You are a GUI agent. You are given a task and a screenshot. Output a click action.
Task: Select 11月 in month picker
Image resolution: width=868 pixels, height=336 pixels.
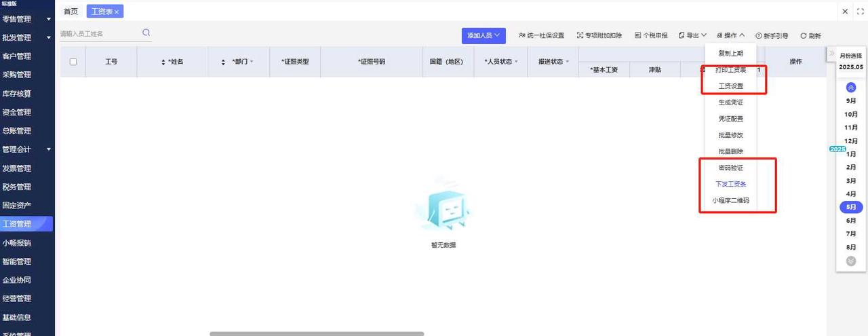[851, 128]
